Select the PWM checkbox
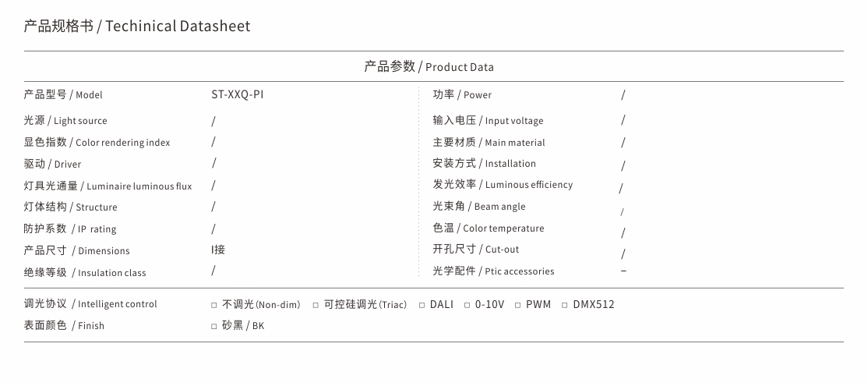Screen dimensions: 868x386 point(517,305)
